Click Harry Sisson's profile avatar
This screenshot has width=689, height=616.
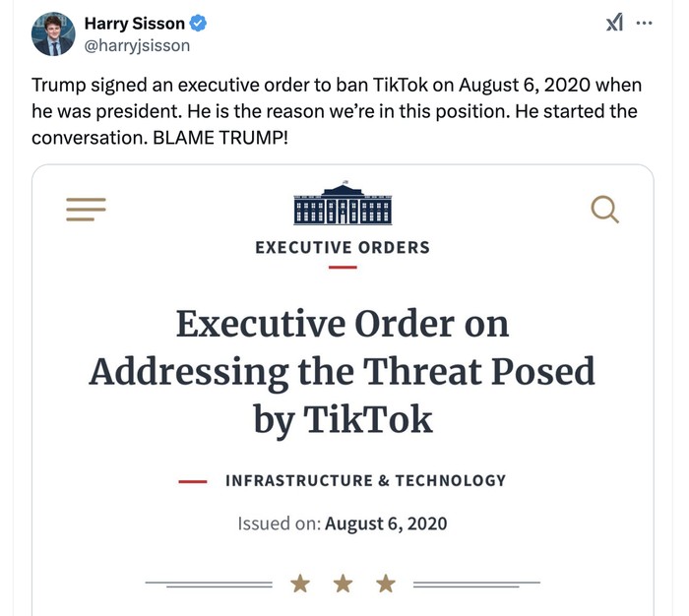coord(53,34)
